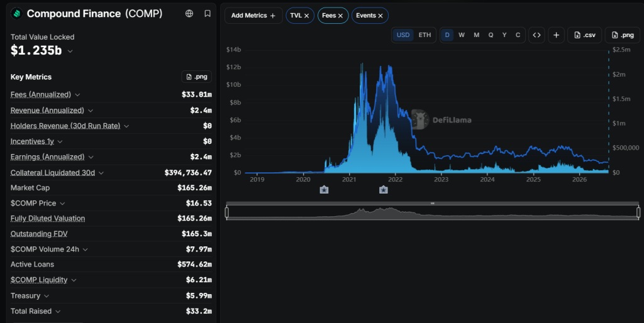Expand Revenue (Annualized) row
The width and height of the screenshot is (644, 323).
[x=91, y=111]
